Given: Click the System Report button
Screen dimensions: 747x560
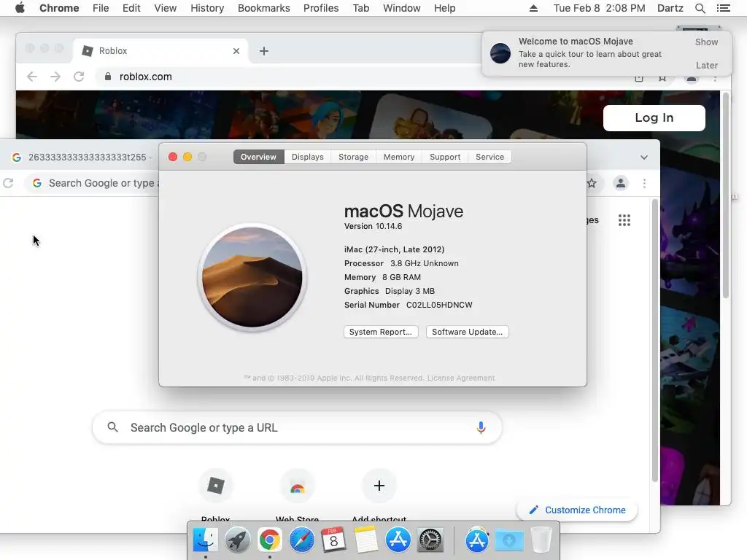Looking at the screenshot, I should [x=381, y=332].
